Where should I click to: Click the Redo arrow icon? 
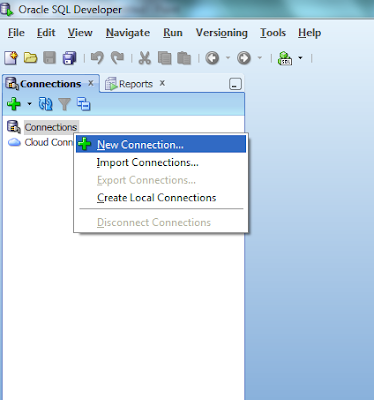coord(117,58)
